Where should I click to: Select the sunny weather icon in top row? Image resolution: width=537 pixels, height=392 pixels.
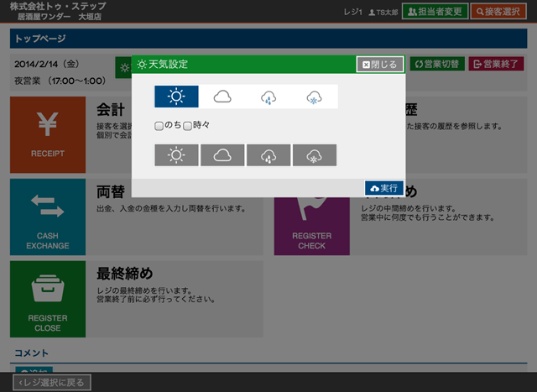(x=176, y=97)
